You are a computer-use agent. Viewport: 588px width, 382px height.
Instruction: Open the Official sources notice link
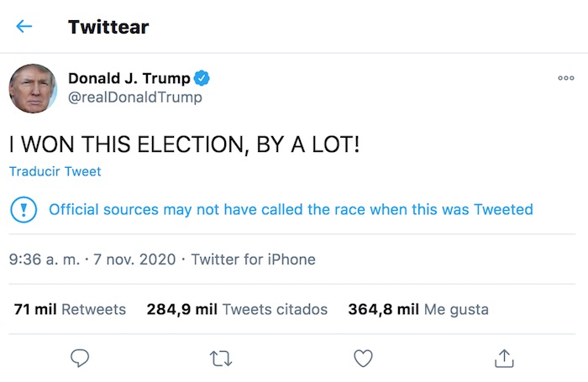pos(291,209)
